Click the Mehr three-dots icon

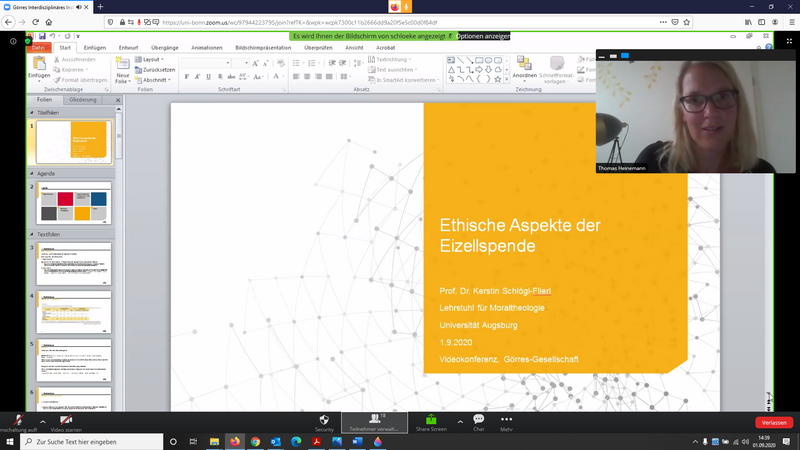(x=506, y=419)
